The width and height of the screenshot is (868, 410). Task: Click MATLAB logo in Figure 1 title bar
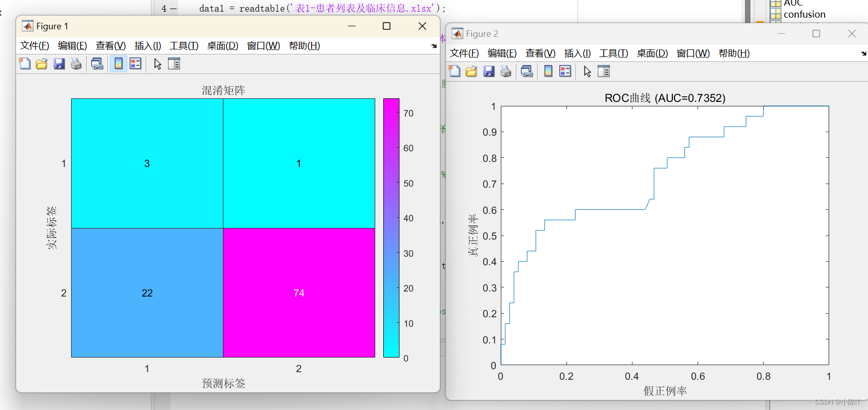28,26
